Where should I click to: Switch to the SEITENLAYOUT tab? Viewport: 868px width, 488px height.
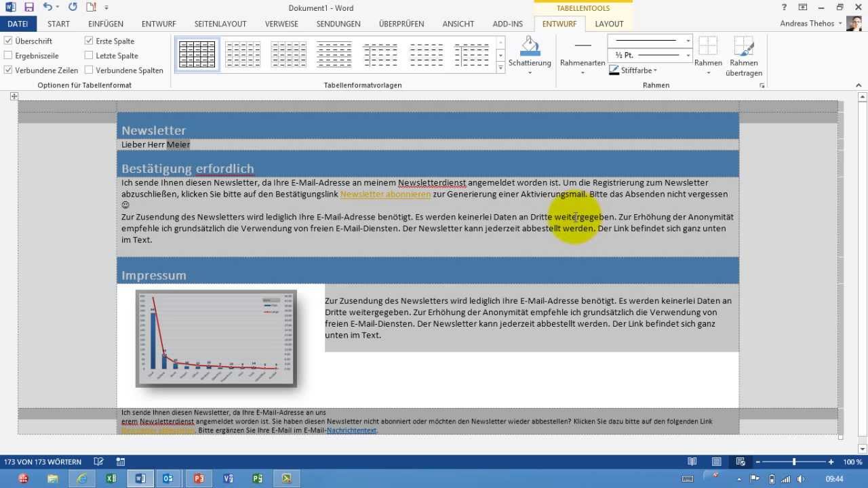click(x=220, y=24)
